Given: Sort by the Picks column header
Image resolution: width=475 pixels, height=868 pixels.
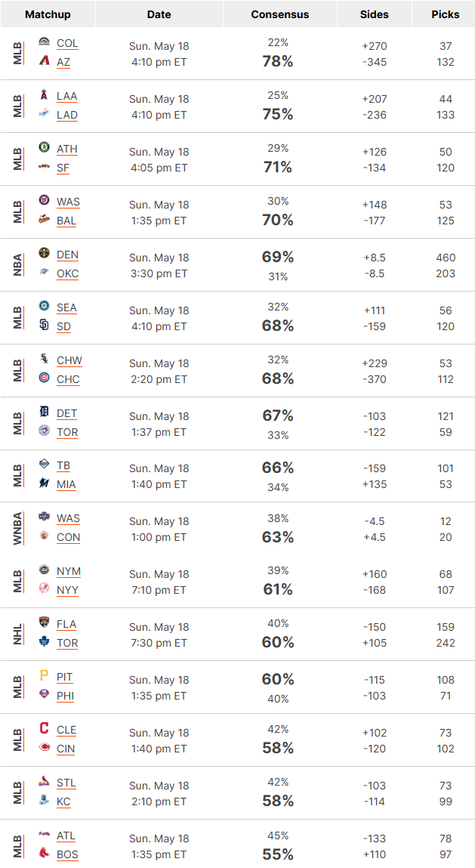Looking at the screenshot, I should [445, 14].
